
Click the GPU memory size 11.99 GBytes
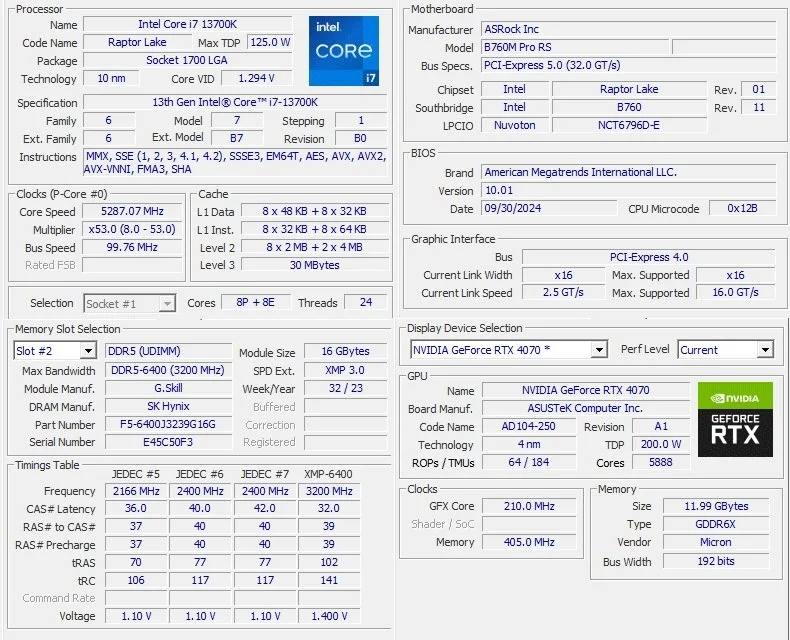pyautogui.click(x=716, y=506)
